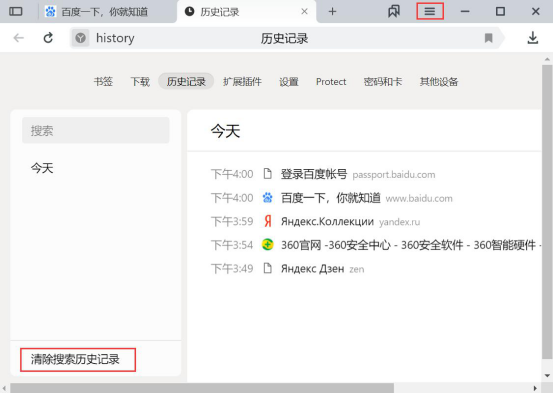553x393 pixels.
Task: Click the Baidu paw favicon in history list
Action: pos(268,198)
